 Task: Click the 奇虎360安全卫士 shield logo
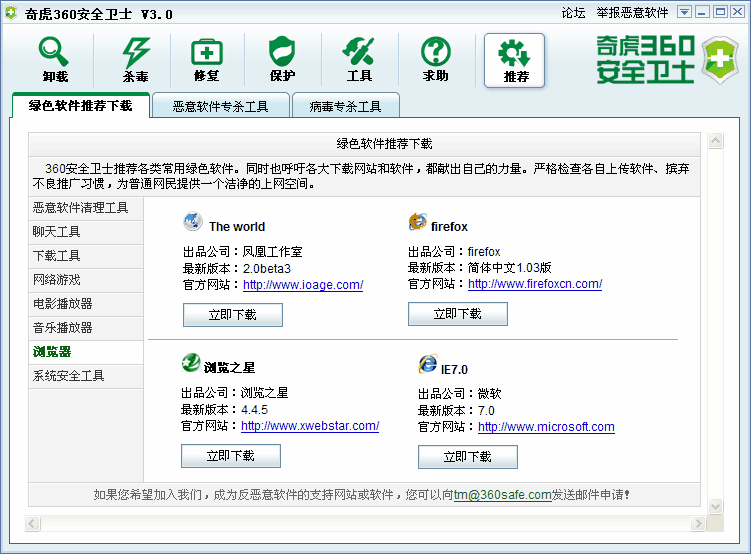(x=719, y=59)
